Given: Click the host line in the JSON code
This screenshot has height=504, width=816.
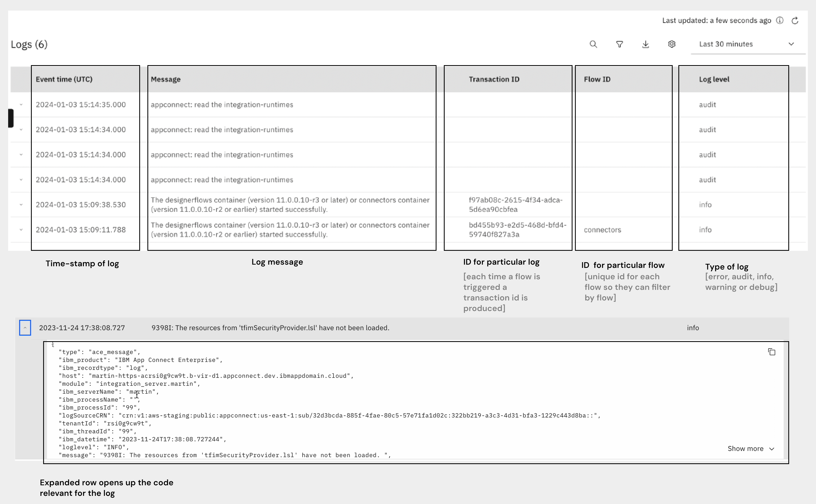Looking at the screenshot, I should coord(206,376).
